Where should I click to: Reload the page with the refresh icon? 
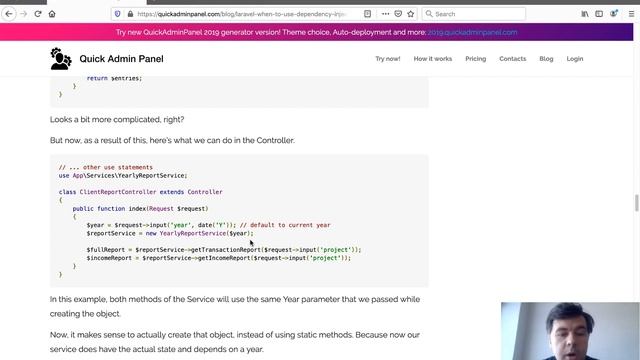point(38,14)
